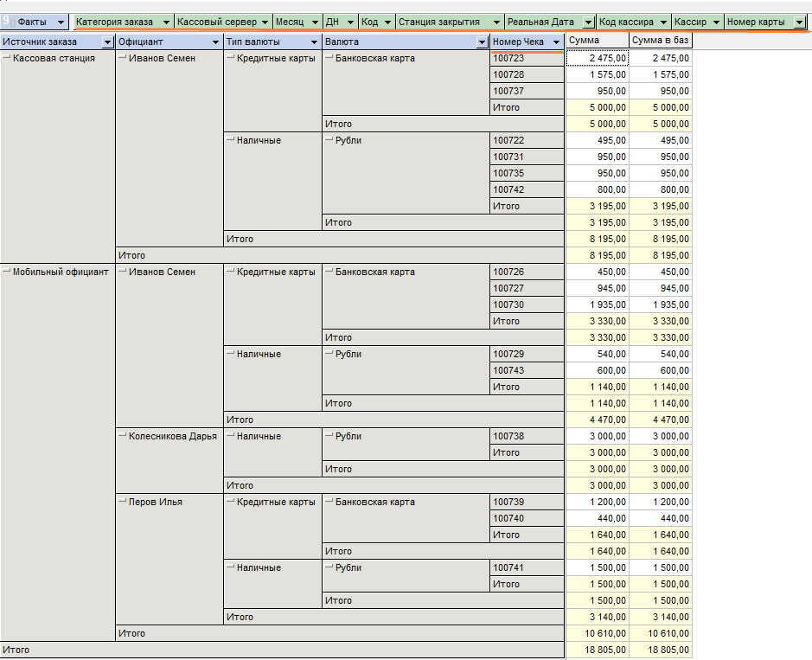Image resolution: width=812 pixels, height=660 pixels.
Task: Select the Сумма в баз column header
Action: click(x=660, y=41)
